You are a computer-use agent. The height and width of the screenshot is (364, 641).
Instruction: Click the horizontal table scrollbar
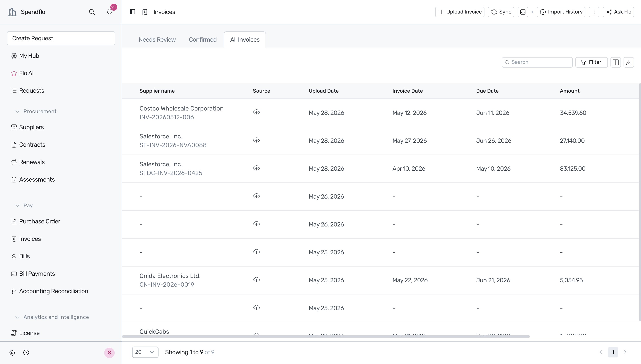pyautogui.click(x=326, y=337)
